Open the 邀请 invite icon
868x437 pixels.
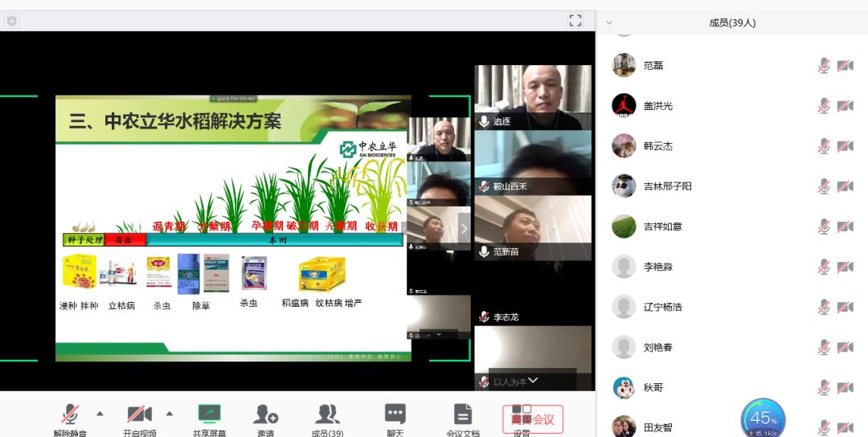click(x=266, y=414)
